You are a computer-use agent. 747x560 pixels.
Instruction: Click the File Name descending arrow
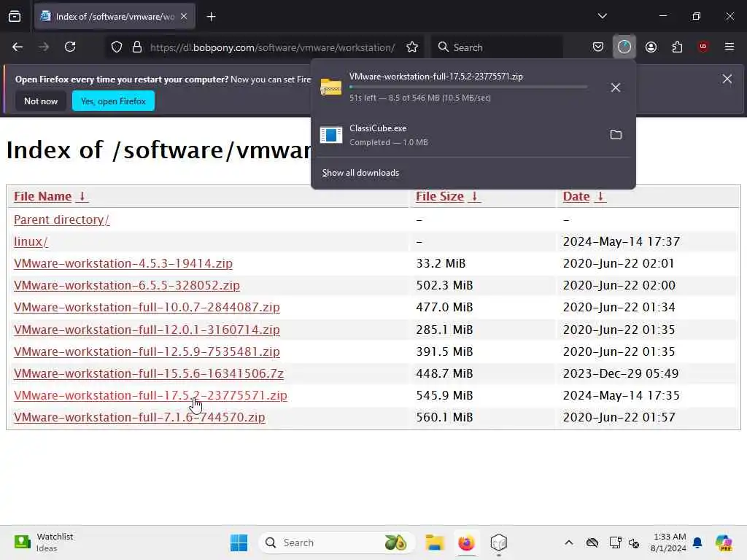click(82, 196)
